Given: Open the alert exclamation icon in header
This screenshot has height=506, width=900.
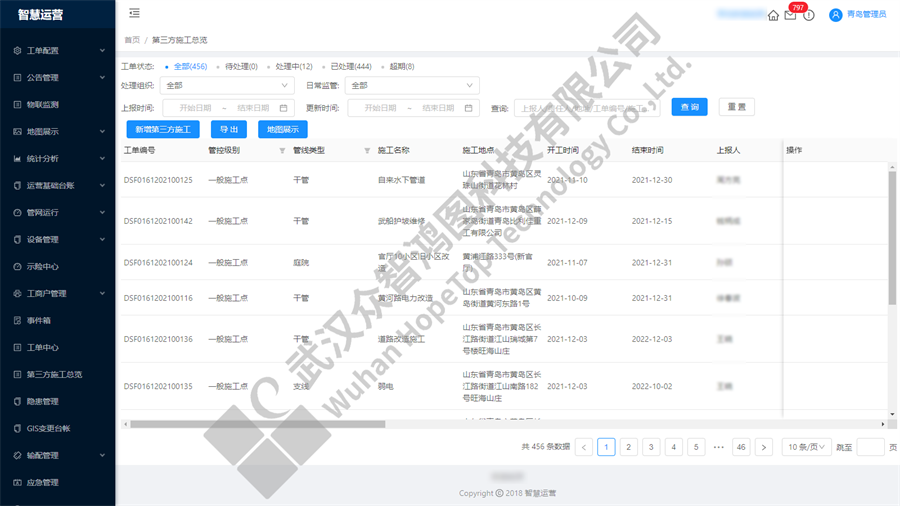Looking at the screenshot, I should [x=809, y=15].
